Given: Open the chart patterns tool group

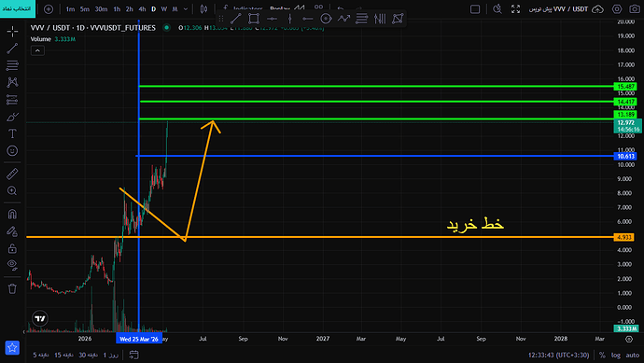Looking at the screenshot, I should pyautogui.click(x=12, y=82).
